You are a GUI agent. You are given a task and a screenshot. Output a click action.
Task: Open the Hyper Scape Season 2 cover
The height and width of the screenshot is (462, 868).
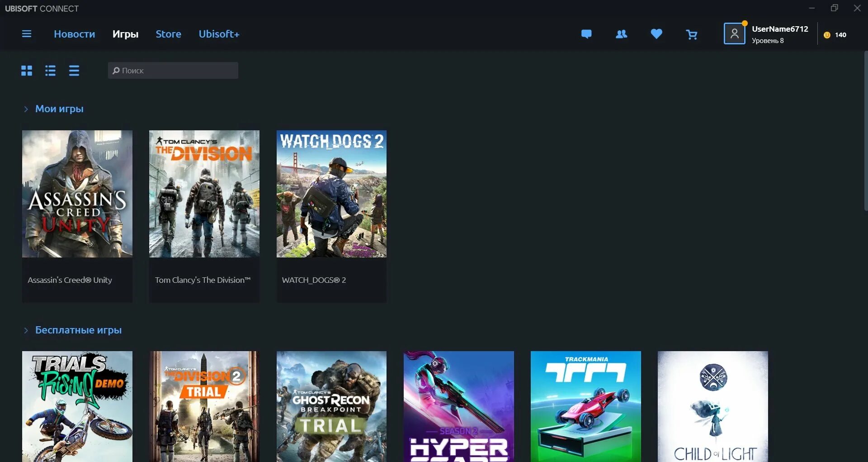(459, 406)
